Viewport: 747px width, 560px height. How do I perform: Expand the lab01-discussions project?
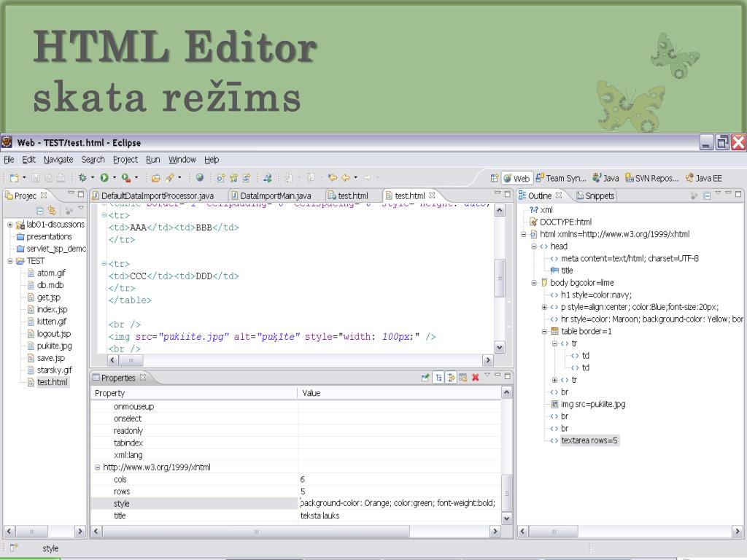click(10, 225)
